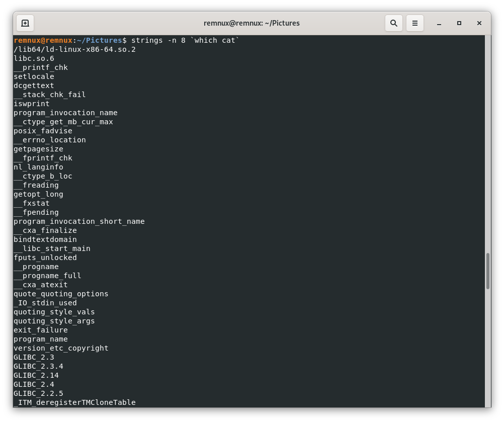Screen dimensions: 504x422
Task: Click the line GLIBC_2.2.5
Action: (x=38, y=393)
